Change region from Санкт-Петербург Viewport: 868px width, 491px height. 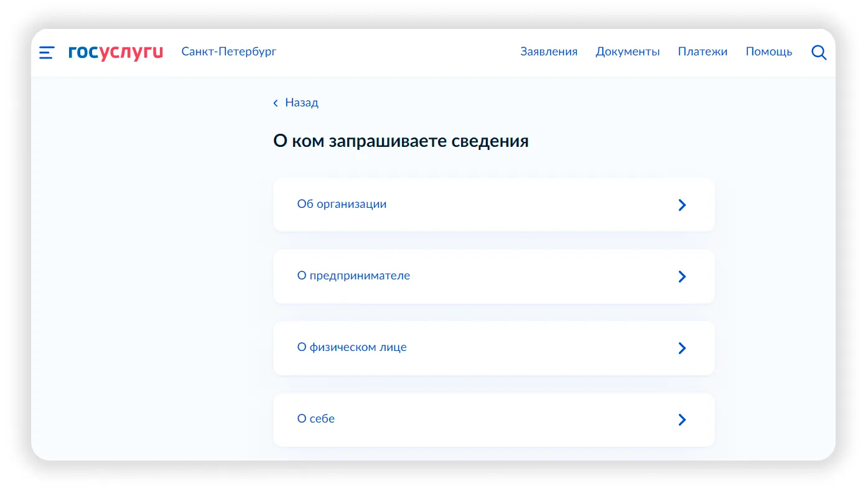(229, 52)
